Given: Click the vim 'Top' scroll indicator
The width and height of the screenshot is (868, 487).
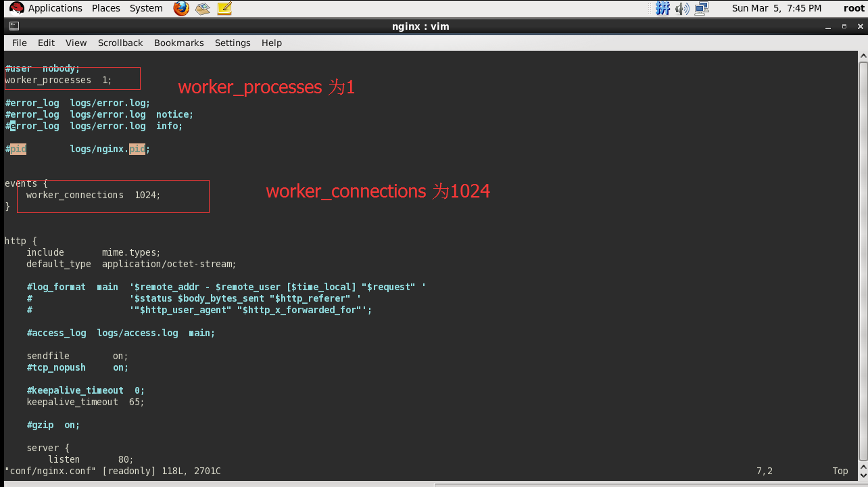Looking at the screenshot, I should pyautogui.click(x=840, y=471).
